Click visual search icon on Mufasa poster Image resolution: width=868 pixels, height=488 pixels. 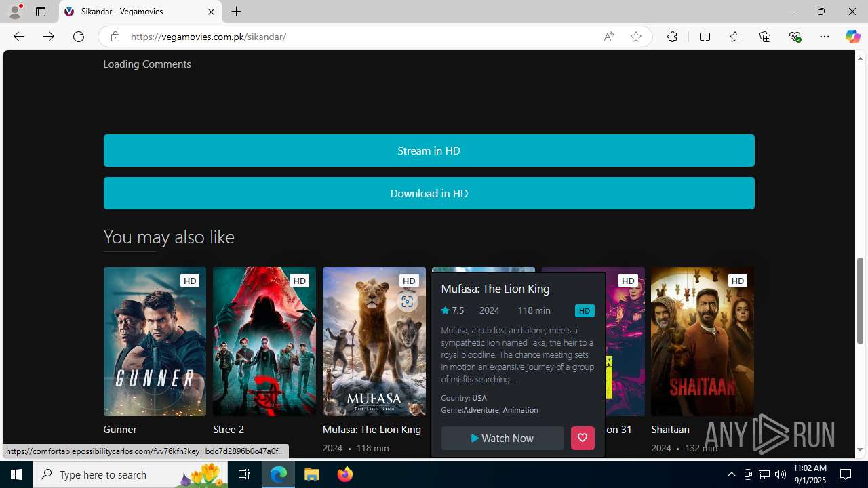407,302
